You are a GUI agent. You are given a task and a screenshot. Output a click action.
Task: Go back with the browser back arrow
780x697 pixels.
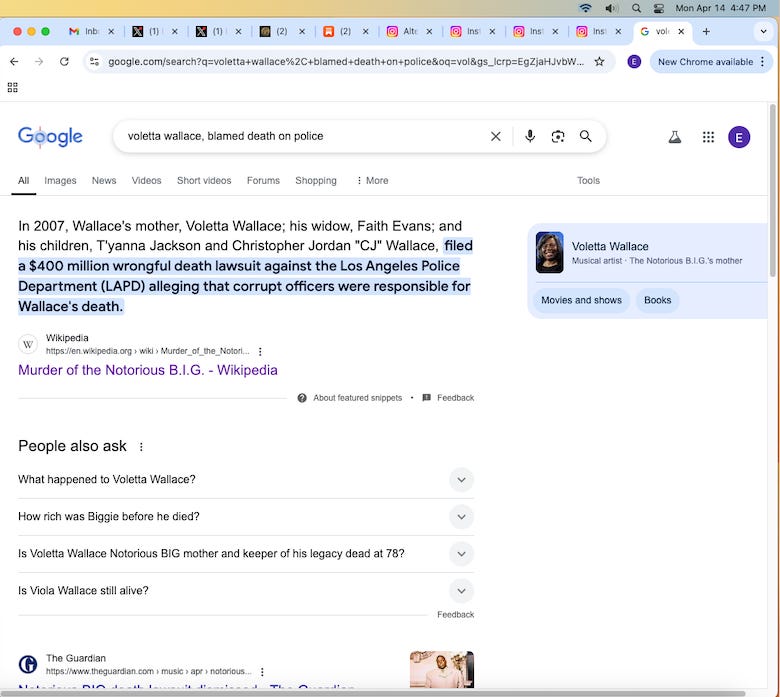[x=14, y=62]
